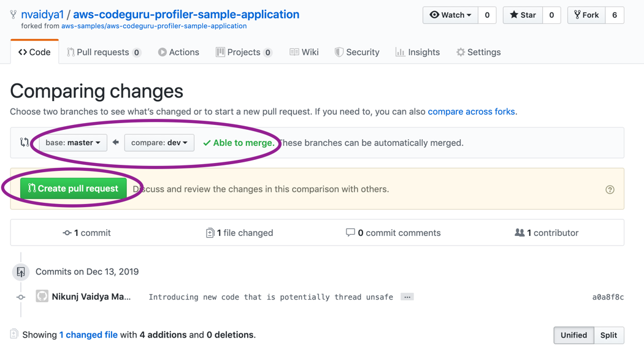Click the Projects board icon
The image size is (644, 348).
coord(221,52)
